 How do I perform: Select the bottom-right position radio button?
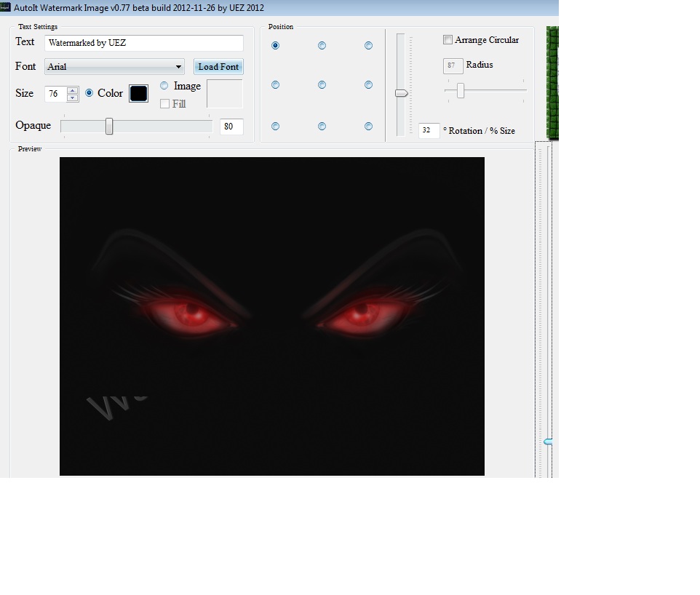pyautogui.click(x=368, y=127)
